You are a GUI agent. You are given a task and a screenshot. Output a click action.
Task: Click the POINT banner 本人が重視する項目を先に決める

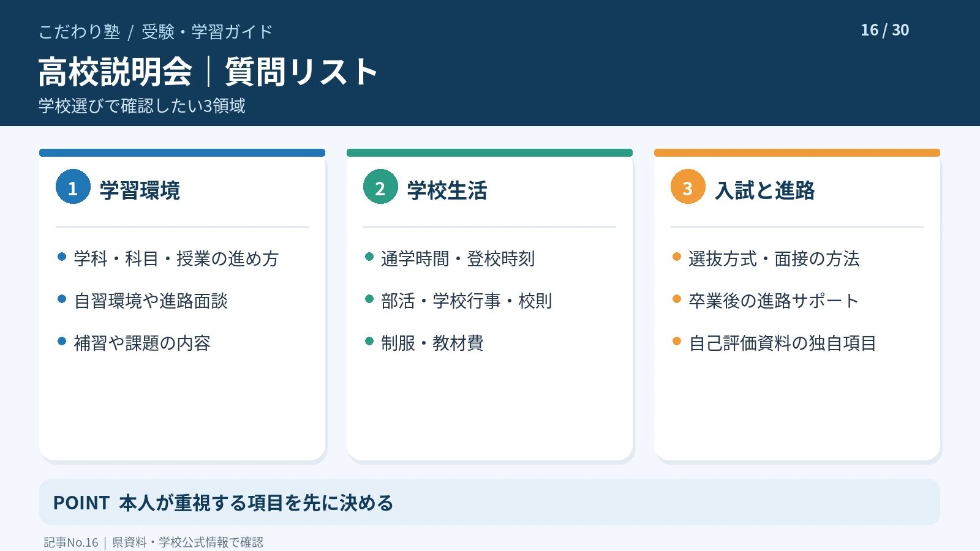pyautogui.click(x=489, y=503)
